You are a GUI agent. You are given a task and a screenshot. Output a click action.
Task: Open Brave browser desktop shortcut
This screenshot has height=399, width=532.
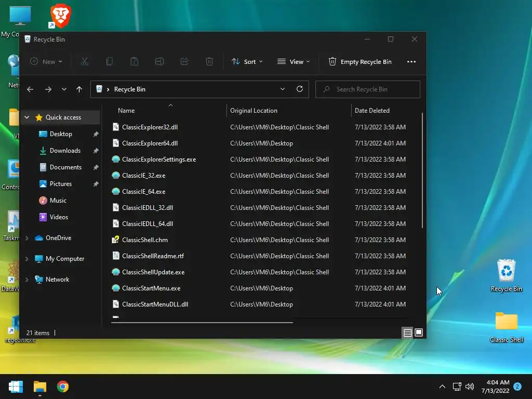coord(60,16)
